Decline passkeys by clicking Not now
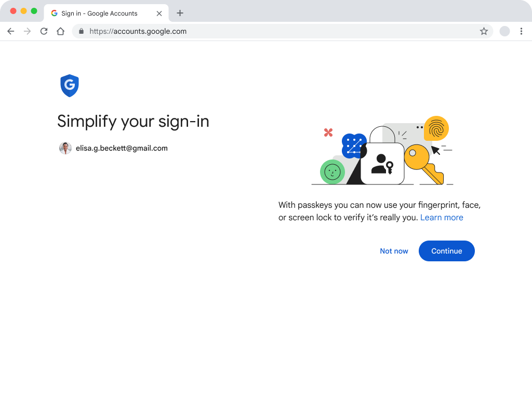Image resolution: width=532 pixels, height=399 pixels. coord(394,251)
